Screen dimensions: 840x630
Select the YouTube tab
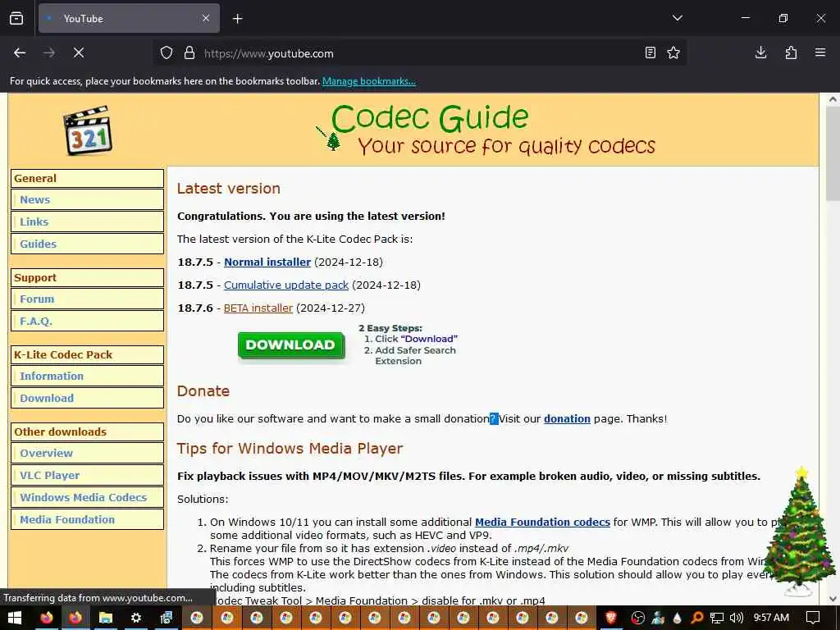(129, 18)
